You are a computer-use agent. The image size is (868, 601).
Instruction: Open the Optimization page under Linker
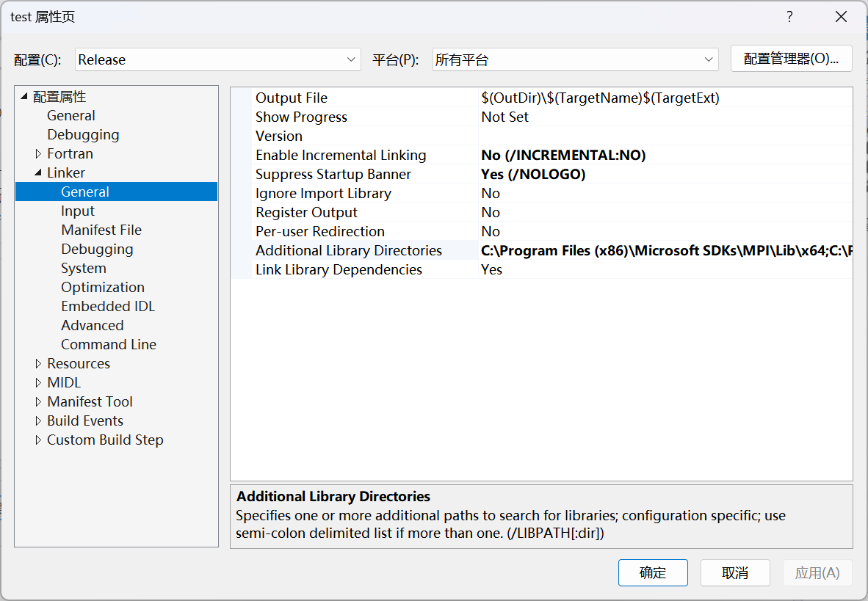coord(102,287)
